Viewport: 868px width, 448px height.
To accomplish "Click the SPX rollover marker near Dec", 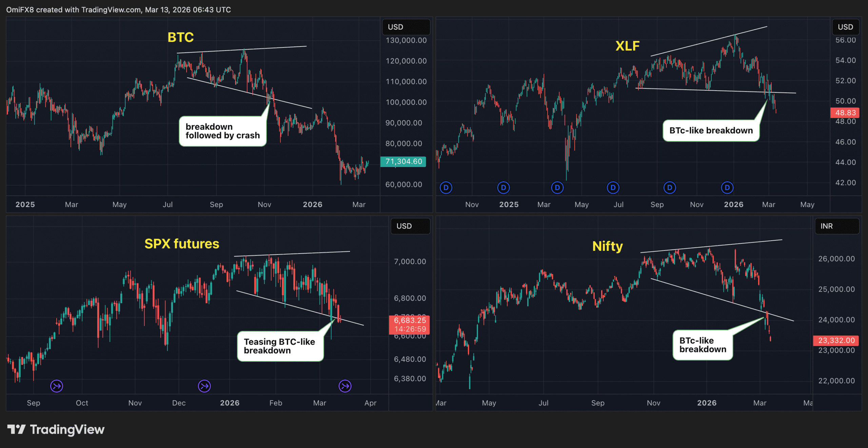I will click(x=204, y=386).
